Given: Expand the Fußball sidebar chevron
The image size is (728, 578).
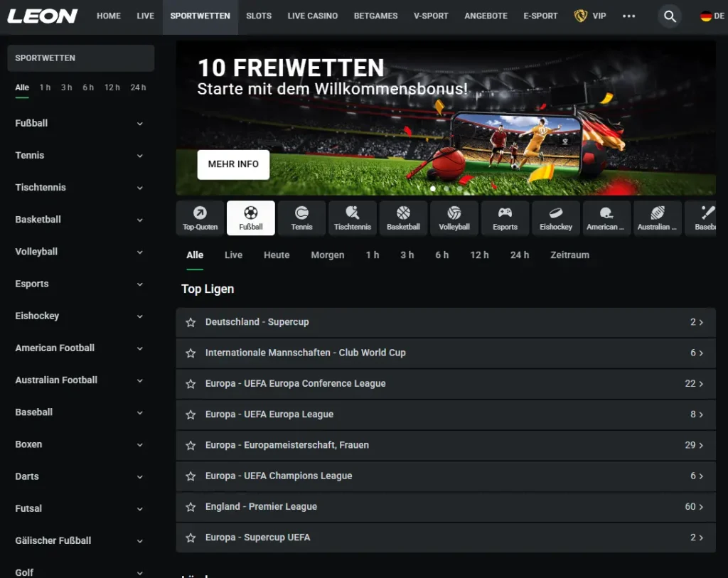Looking at the screenshot, I should [140, 124].
